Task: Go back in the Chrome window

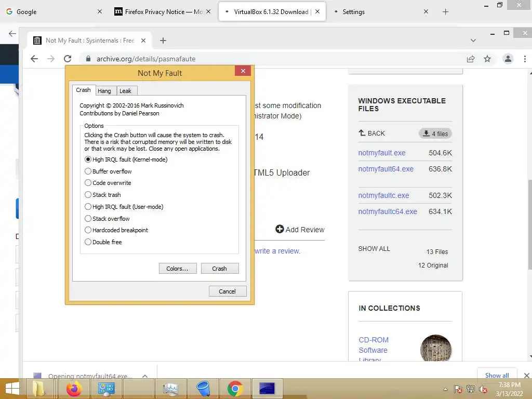Action: (34, 59)
